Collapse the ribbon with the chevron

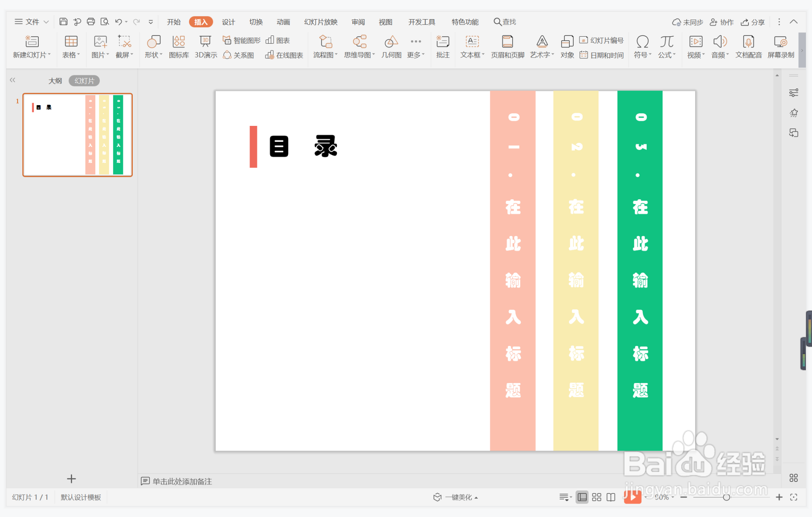pos(794,22)
